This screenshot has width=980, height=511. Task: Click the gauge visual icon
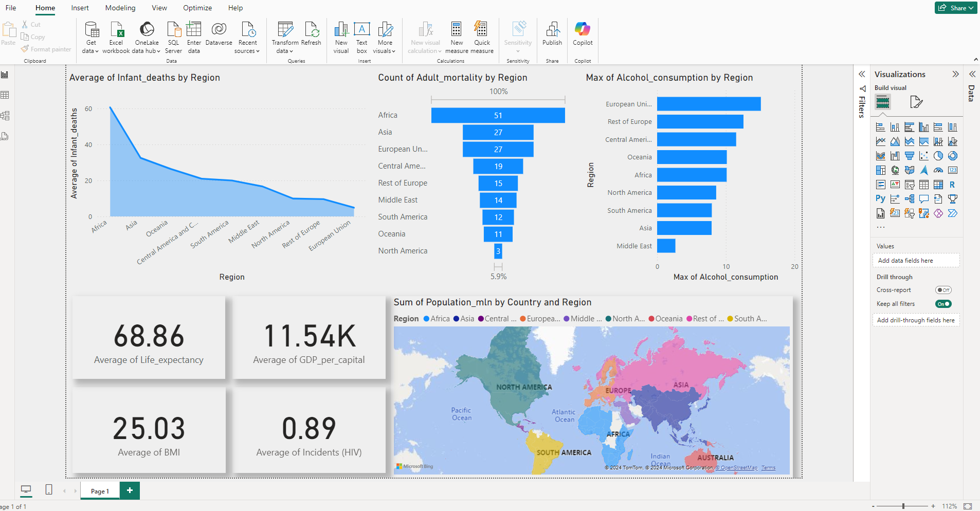tap(938, 170)
